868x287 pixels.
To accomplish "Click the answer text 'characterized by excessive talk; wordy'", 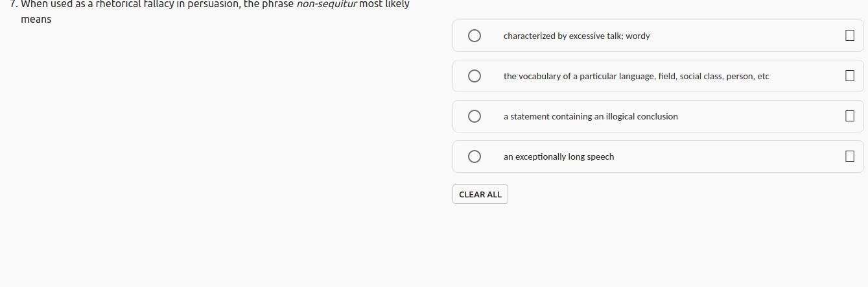I will click(x=576, y=36).
